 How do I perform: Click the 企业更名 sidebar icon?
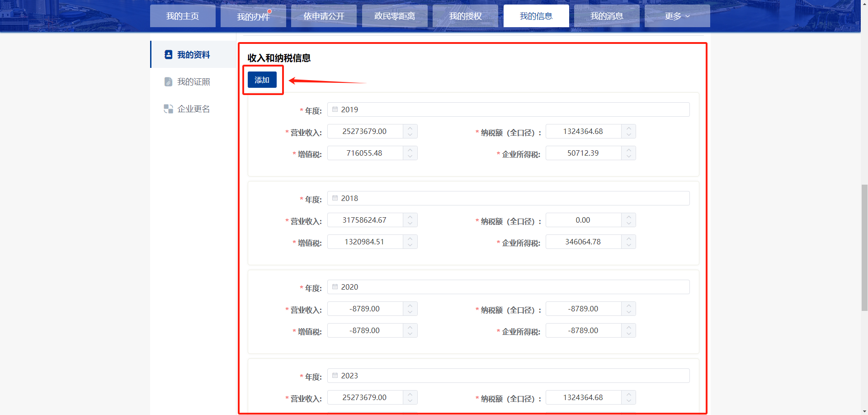click(168, 109)
